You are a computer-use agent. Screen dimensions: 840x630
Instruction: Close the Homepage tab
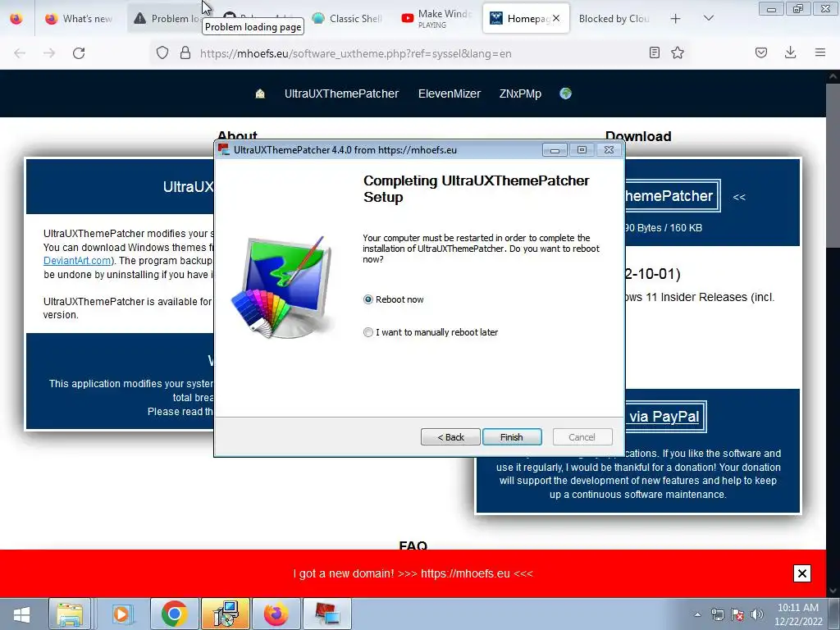(557, 18)
